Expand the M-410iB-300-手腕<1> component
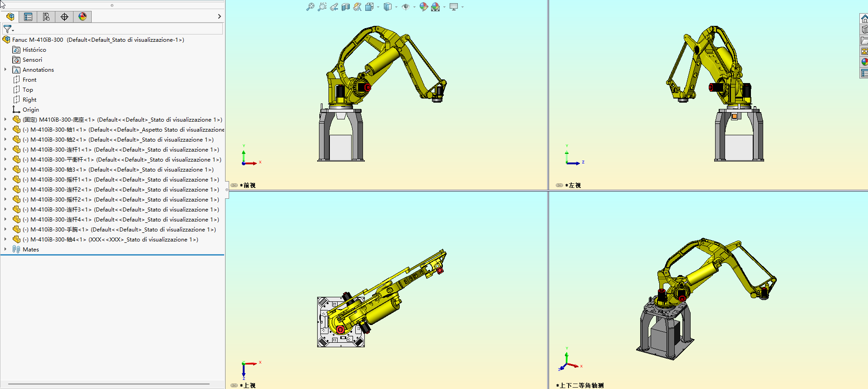 point(5,229)
